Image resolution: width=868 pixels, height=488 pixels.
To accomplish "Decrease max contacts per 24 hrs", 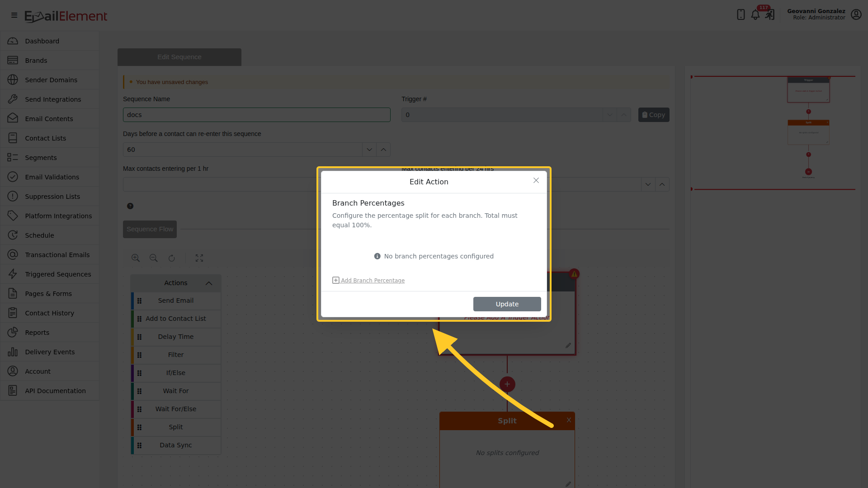I will (x=648, y=184).
